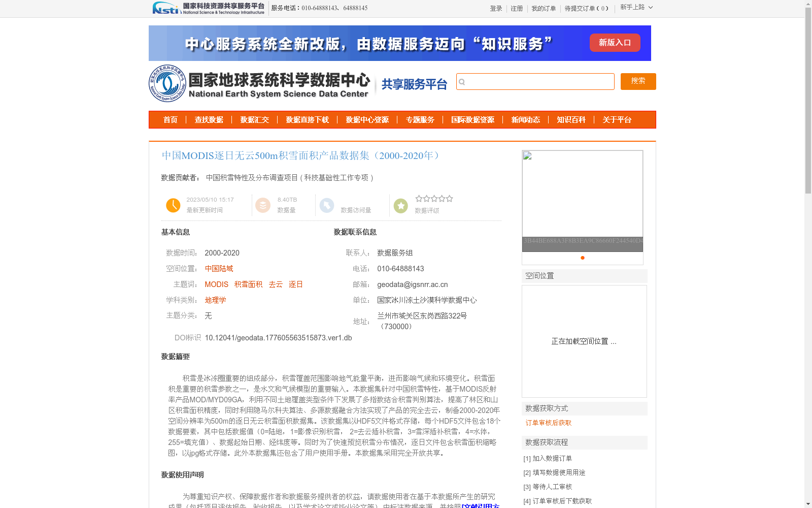812x508 pixels.
Task: Click the 积雪面积 keyword link
Action: pos(249,284)
